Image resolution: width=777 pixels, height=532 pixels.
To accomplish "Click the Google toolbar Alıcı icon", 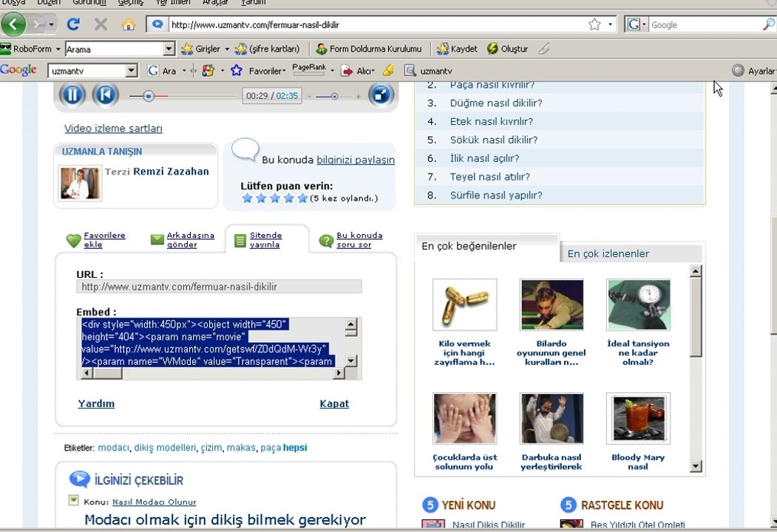I will [x=347, y=71].
